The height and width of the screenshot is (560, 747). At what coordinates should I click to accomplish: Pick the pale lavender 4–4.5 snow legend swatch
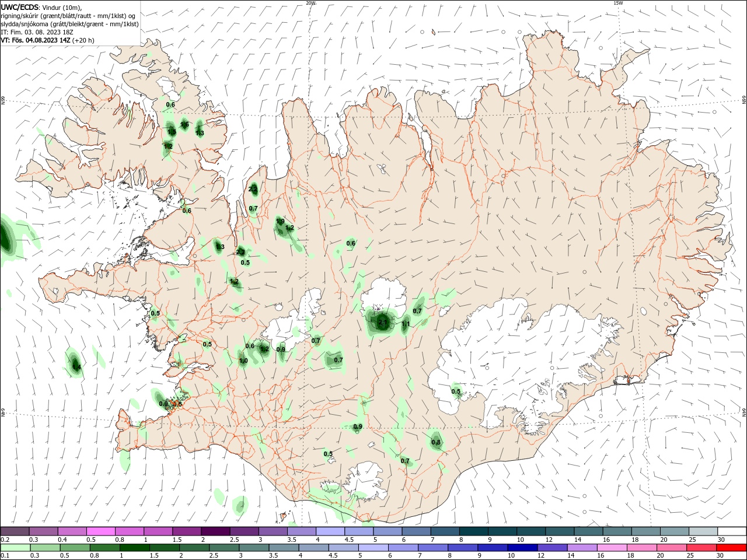click(x=330, y=531)
